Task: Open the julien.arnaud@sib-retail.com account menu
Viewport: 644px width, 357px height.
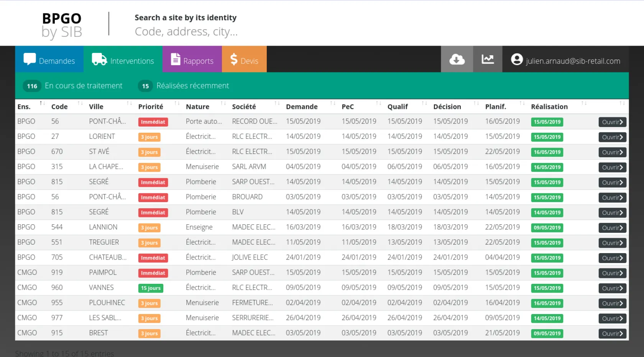Action: pos(573,61)
